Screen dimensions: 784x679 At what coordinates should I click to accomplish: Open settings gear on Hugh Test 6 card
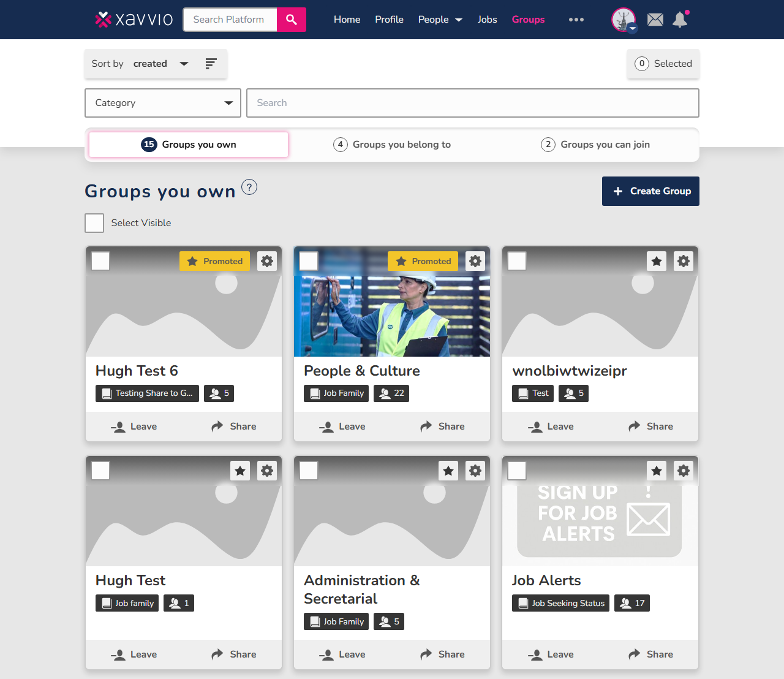267,261
